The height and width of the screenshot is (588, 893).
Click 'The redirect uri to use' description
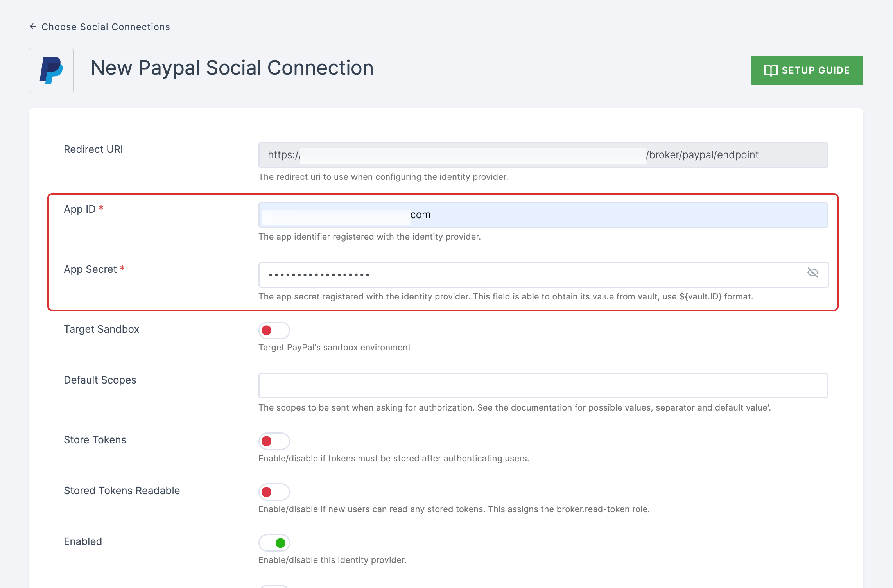[x=383, y=177]
